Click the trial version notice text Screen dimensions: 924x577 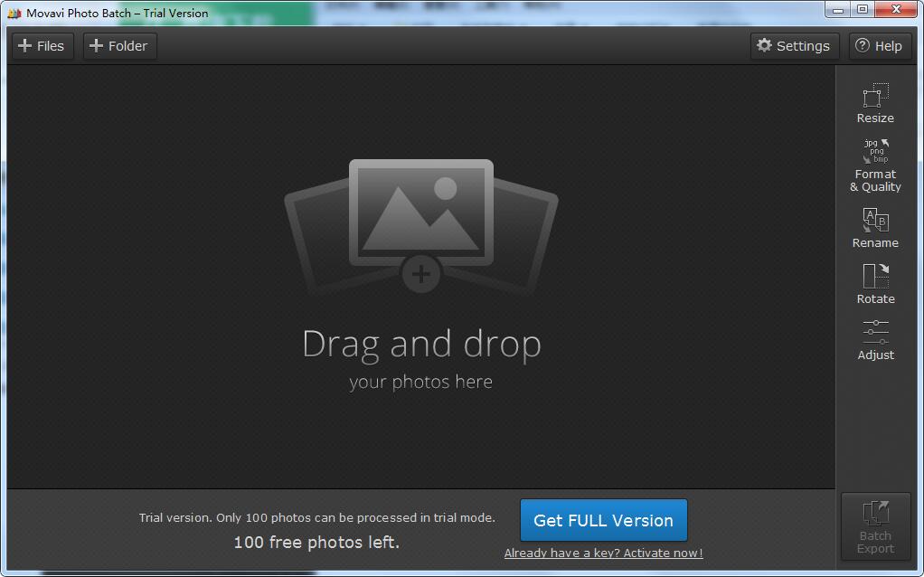[317, 518]
